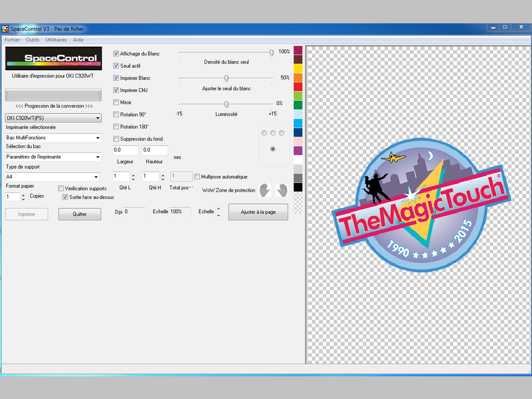Pick the yellow color swatch

(298, 69)
